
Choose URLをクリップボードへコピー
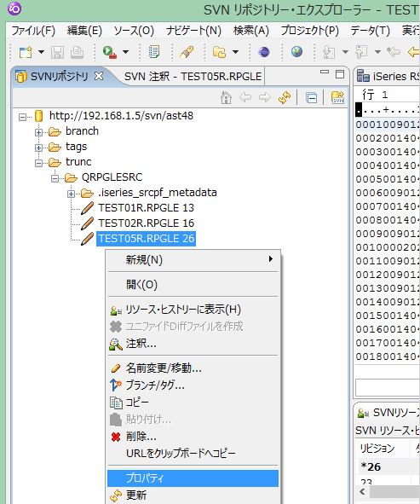click(x=193, y=454)
